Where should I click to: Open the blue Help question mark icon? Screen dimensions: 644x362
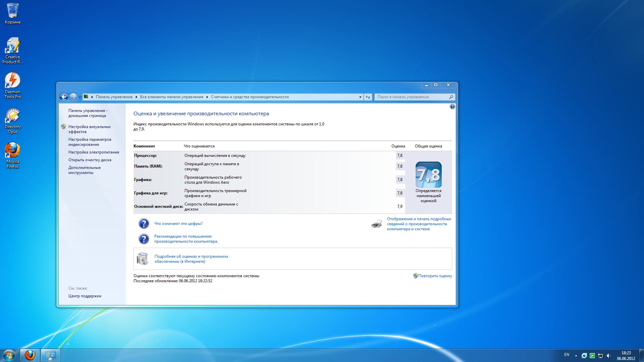coord(452,107)
